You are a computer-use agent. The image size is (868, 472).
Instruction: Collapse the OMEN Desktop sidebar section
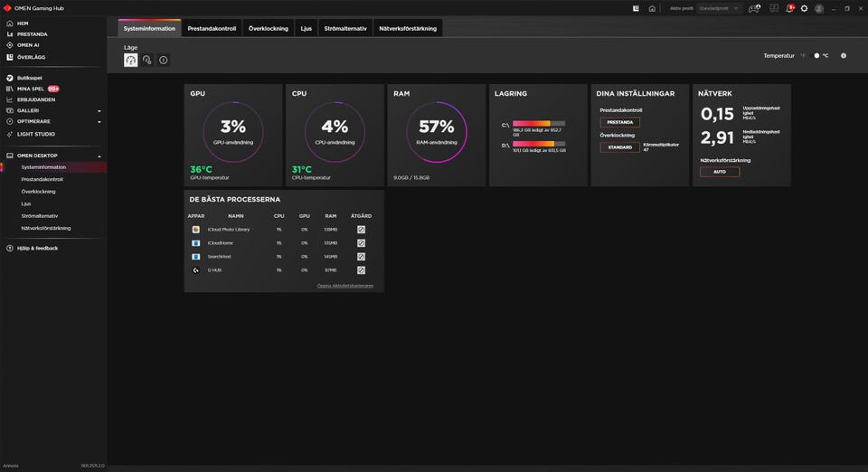click(99, 156)
